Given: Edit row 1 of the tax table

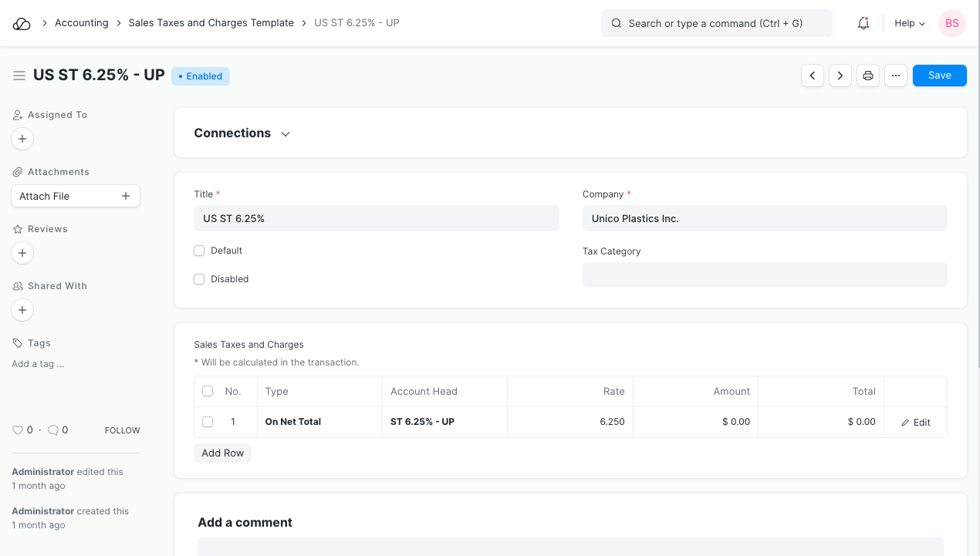Looking at the screenshot, I should [x=914, y=422].
